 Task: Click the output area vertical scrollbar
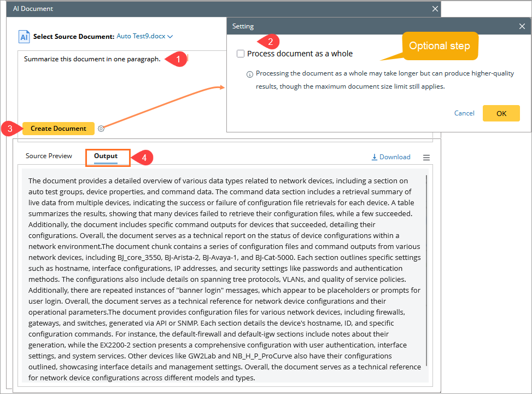point(426,270)
